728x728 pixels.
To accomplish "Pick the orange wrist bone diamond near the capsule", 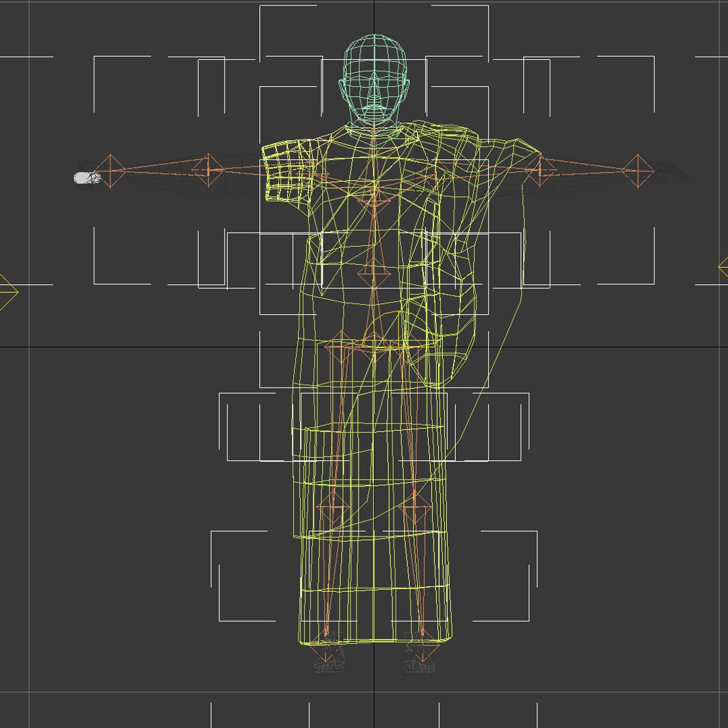I will (110, 171).
